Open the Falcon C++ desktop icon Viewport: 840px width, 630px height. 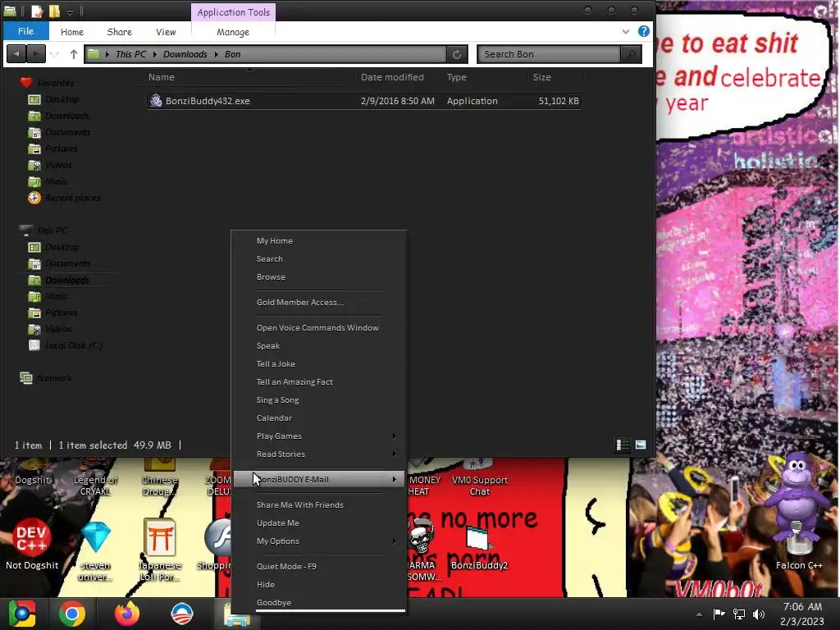pyautogui.click(x=799, y=546)
